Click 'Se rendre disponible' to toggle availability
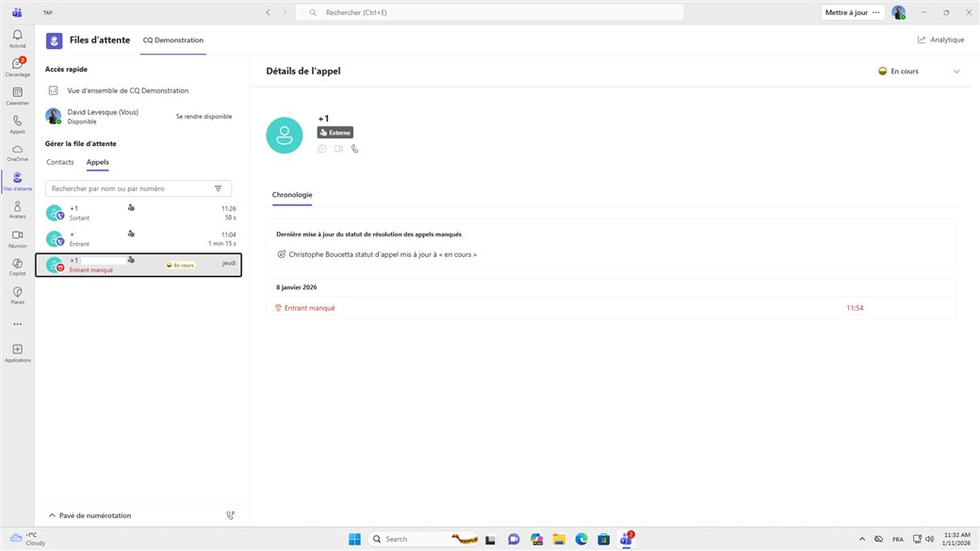 [x=204, y=117]
